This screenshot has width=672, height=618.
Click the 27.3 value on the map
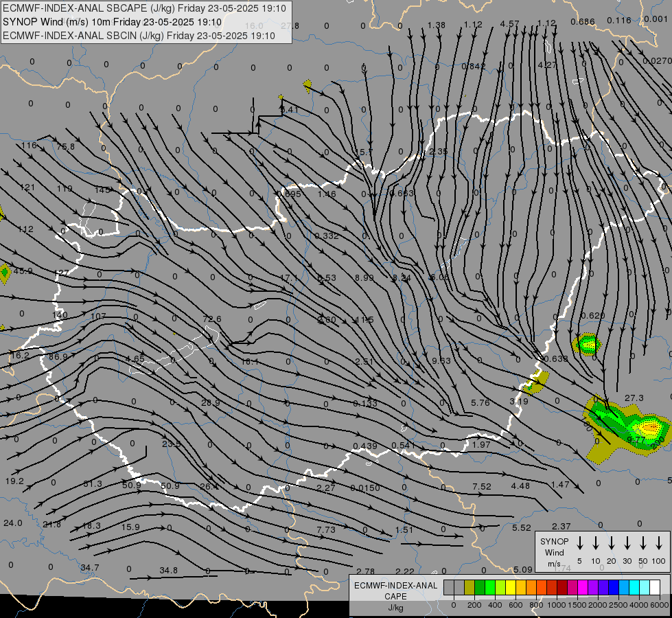tap(634, 398)
